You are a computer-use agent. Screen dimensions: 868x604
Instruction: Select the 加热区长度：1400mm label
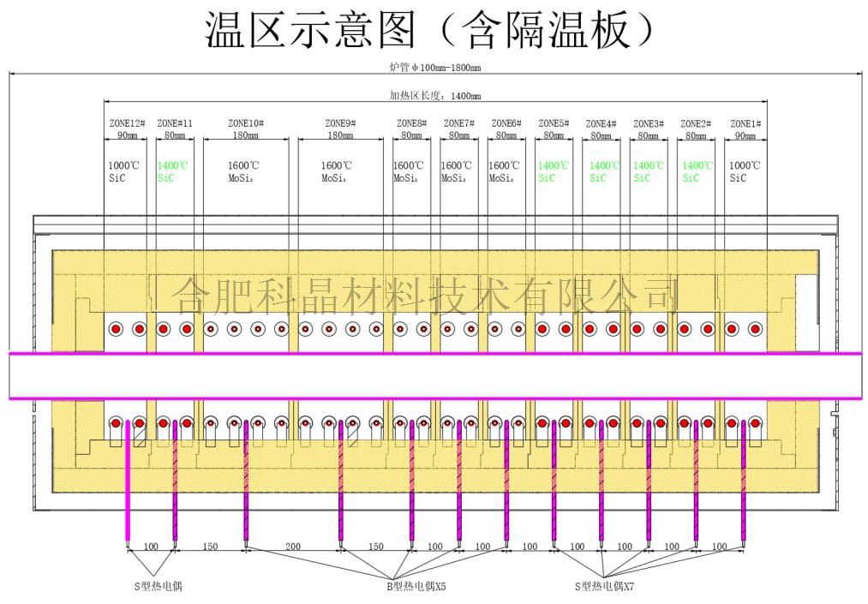point(435,96)
